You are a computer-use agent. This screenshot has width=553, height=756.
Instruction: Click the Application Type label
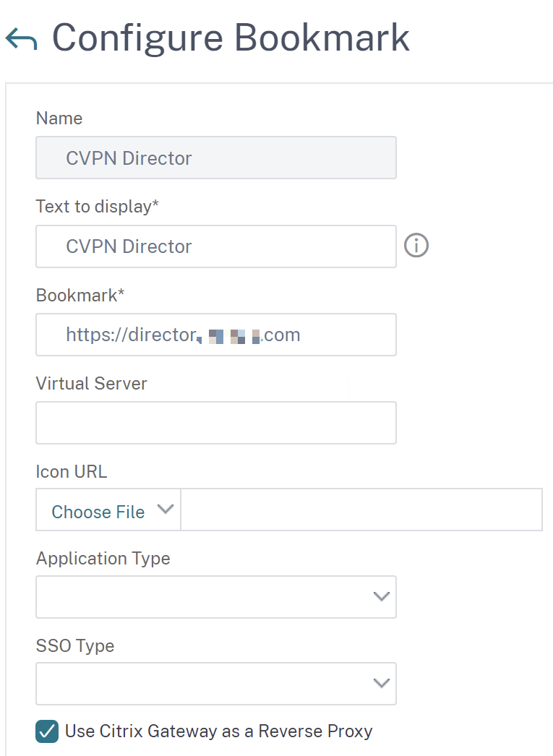click(103, 558)
